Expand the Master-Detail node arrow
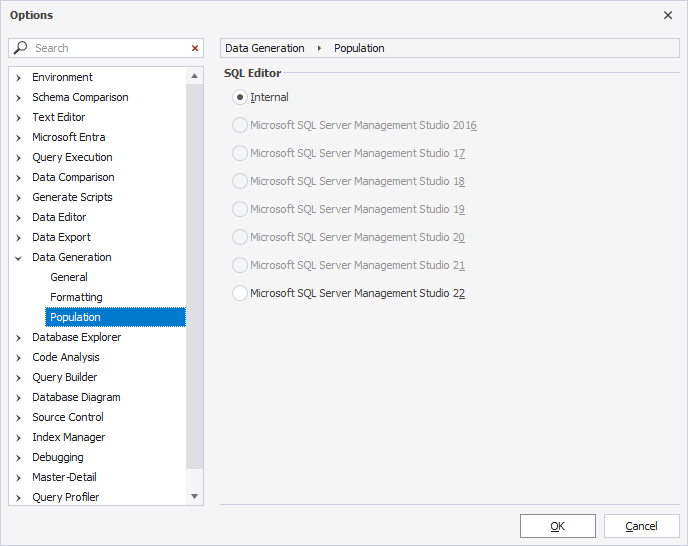This screenshot has height=546, width=688. (18, 478)
